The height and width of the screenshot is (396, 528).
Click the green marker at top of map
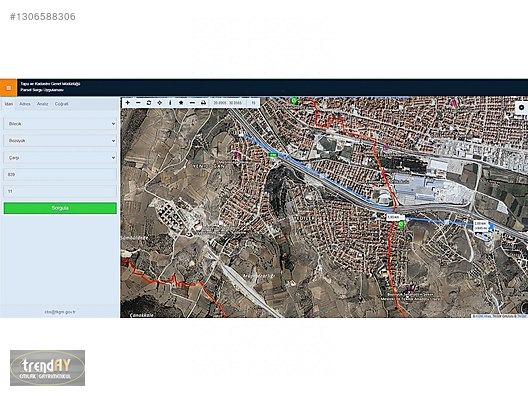[x=294, y=100]
